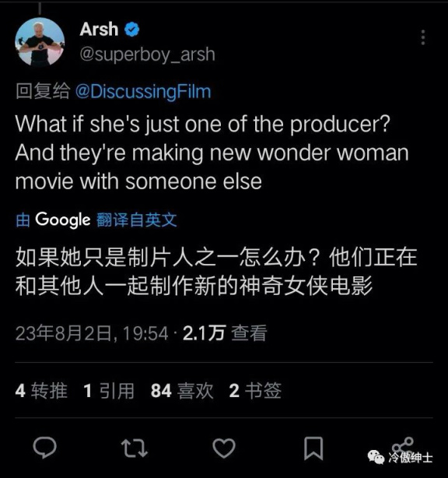
Task: Open the @DiscussingFilm mention link
Action: pyautogui.click(x=143, y=91)
